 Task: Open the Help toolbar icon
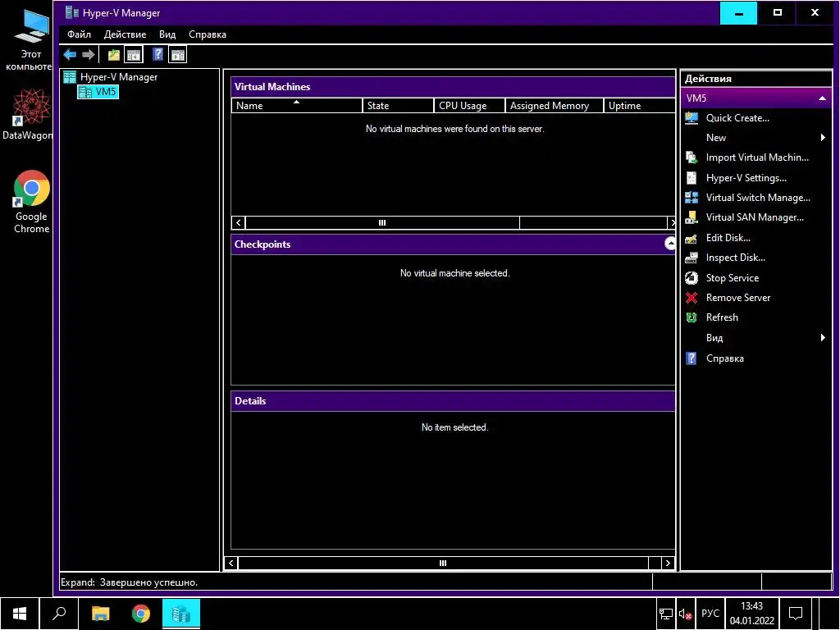coord(158,55)
